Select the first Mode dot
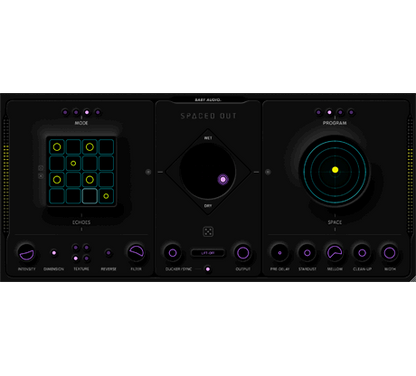416x376 pixels. pyautogui.click(x=65, y=112)
